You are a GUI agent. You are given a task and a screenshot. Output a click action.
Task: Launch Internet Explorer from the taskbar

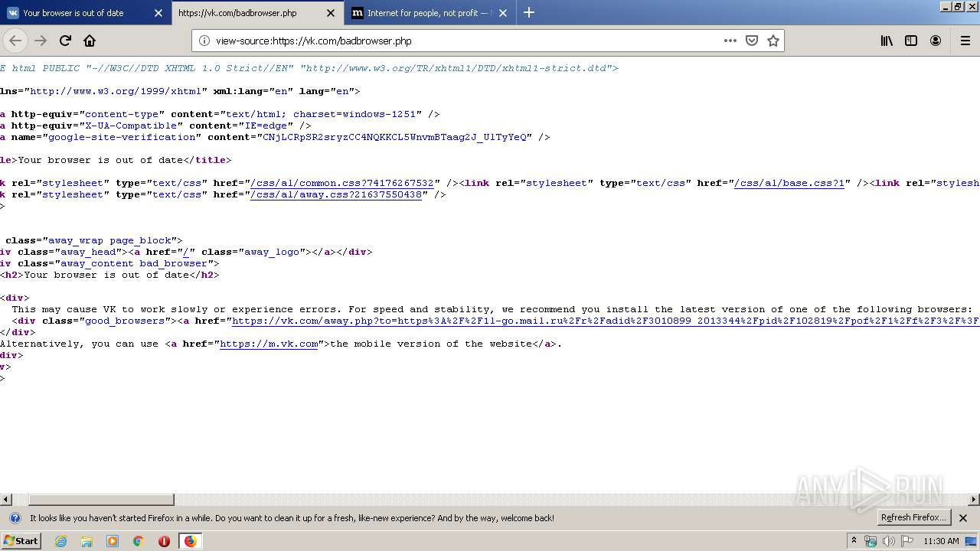click(x=60, y=541)
